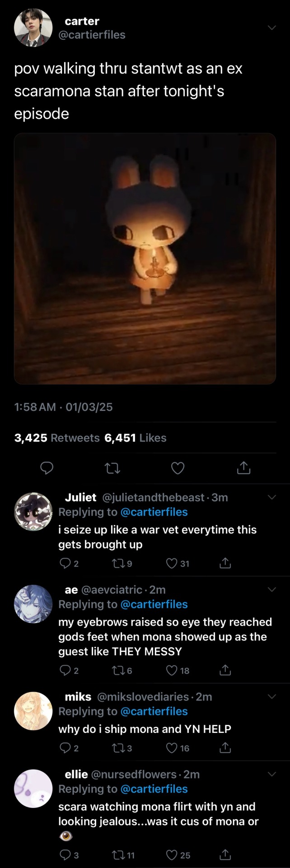Open options chevron on carter's tweet

tap(271, 28)
